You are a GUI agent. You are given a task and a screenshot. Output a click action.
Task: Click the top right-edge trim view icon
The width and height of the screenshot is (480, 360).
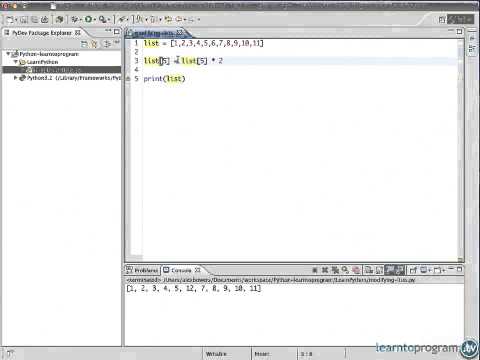pyautogui.click(x=472, y=39)
